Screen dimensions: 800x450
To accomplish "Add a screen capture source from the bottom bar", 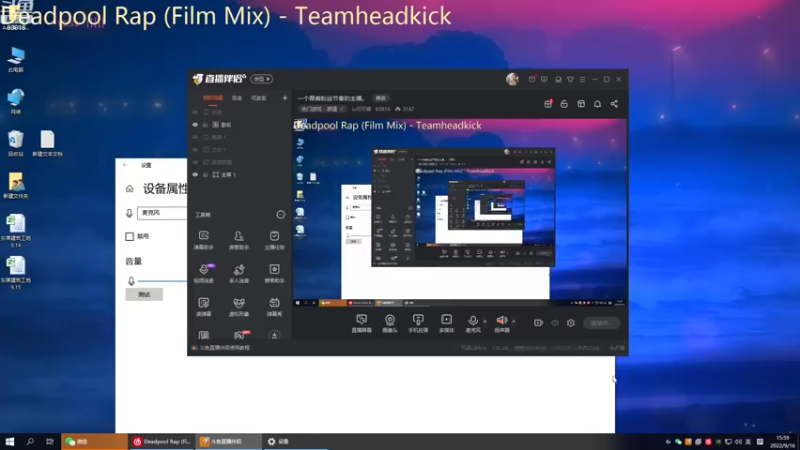I will click(x=361, y=323).
